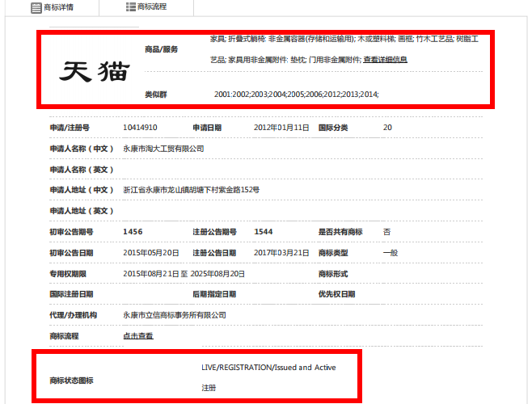This screenshot has height=404, width=532.
Task: Select the exclusive right period 2015年08月21日 至 2025年08月20日
Action: tap(184, 274)
